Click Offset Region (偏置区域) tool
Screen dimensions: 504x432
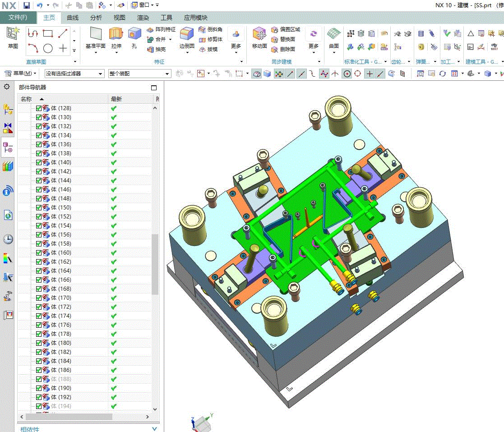pyautogui.click(x=286, y=29)
